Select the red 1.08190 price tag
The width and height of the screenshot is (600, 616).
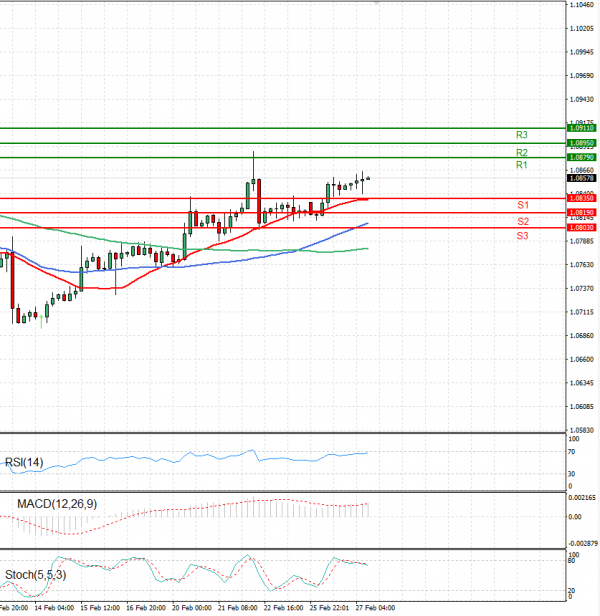point(582,213)
